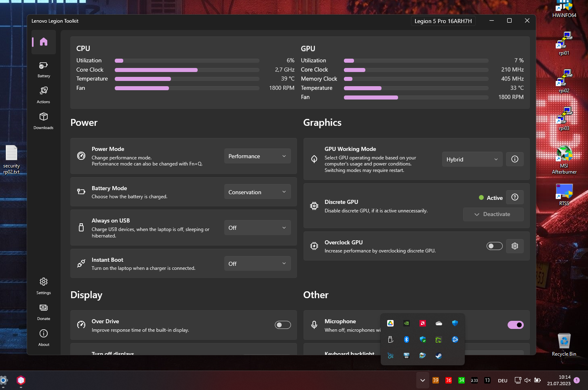Open the Overclock GPU settings gear
588x390 pixels.
514,246
